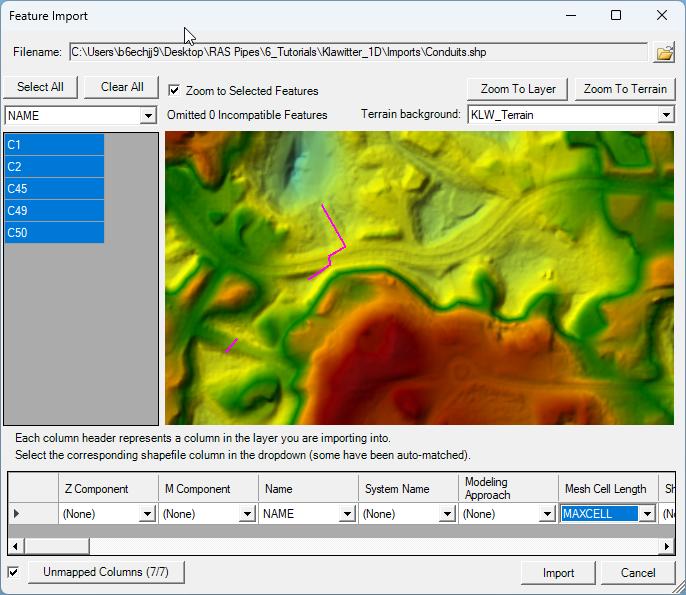
Task: Open the Z Component dropdown
Action: (x=147, y=514)
